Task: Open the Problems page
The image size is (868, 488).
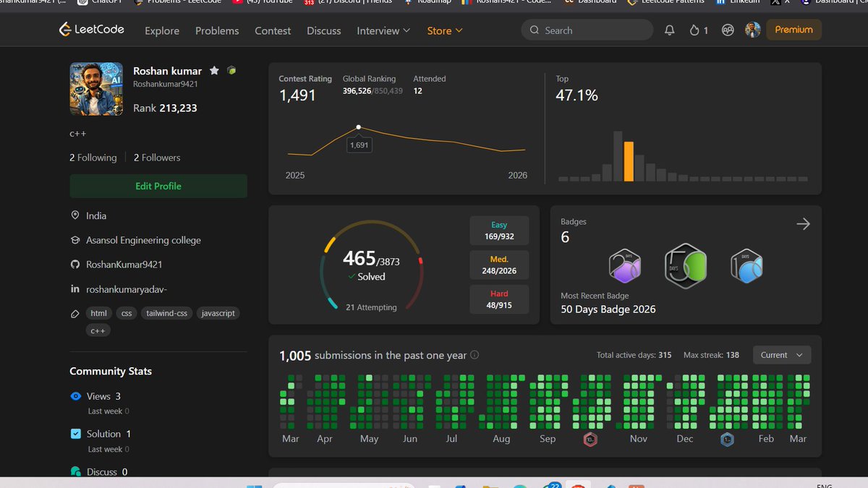Action: click(217, 30)
